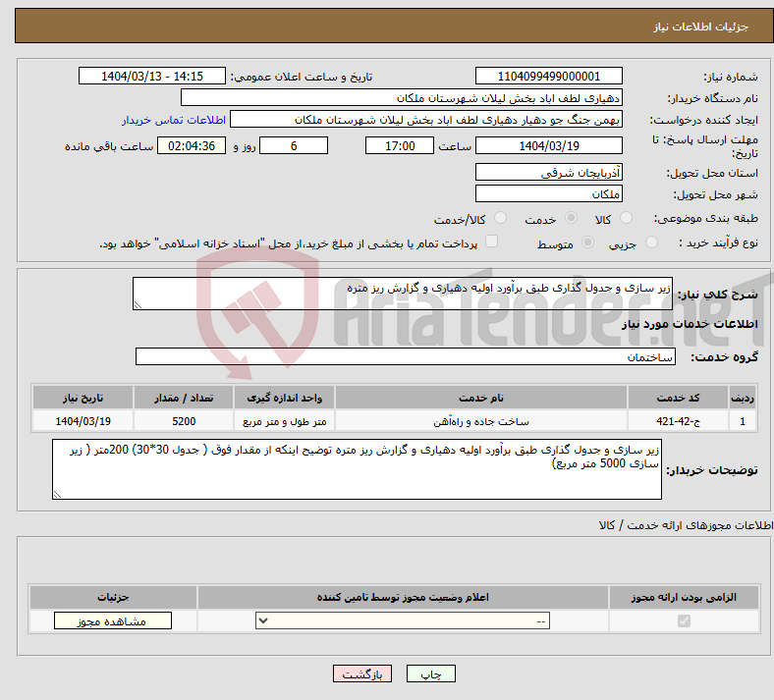
Task: Click the ردیف column header
Action: [743, 398]
